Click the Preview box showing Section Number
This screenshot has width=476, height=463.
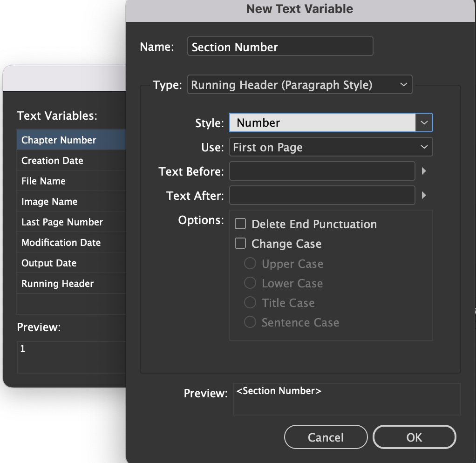point(347,399)
